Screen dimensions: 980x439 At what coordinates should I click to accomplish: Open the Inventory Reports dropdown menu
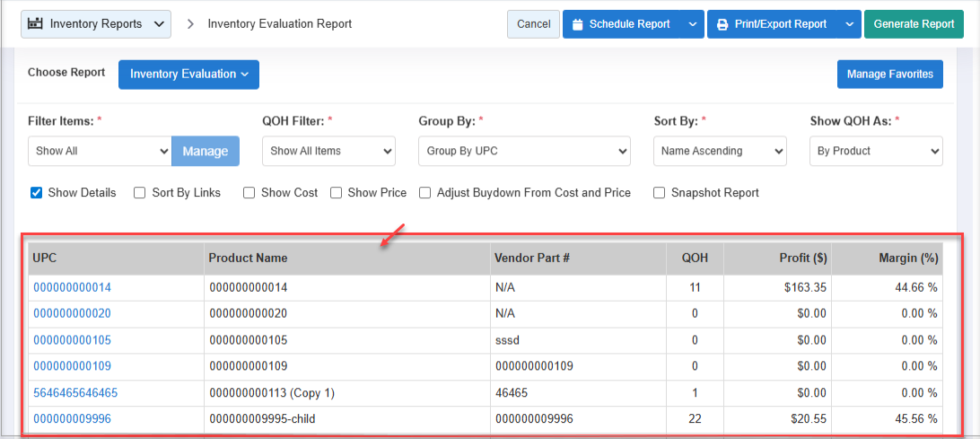coord(96,24)
